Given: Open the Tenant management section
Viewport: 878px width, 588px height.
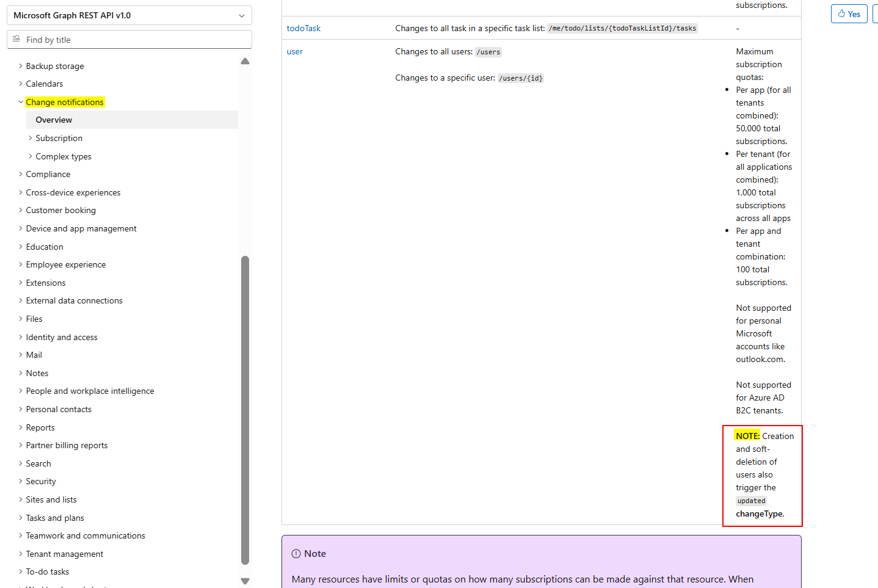Looking at the screenshot, I should click(x=65, y=554).
